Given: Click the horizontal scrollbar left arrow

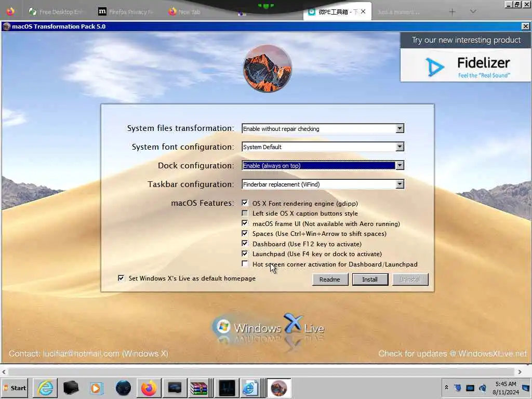Looking at the screenshot, I should click(4, 372).
